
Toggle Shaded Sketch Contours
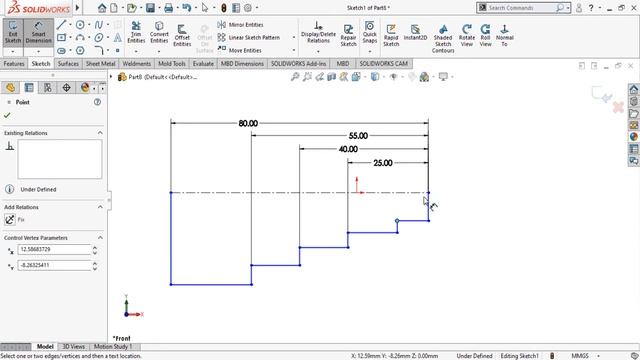443,38
